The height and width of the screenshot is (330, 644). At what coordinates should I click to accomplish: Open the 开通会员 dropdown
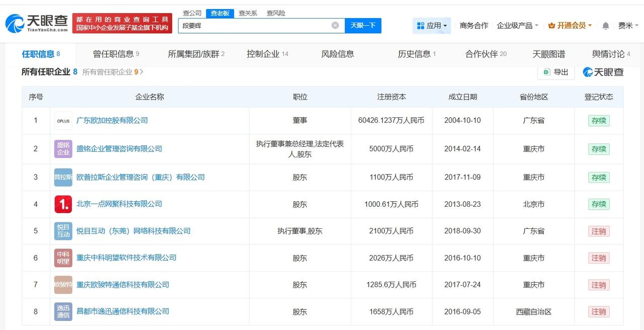click(x=570, y=26)
